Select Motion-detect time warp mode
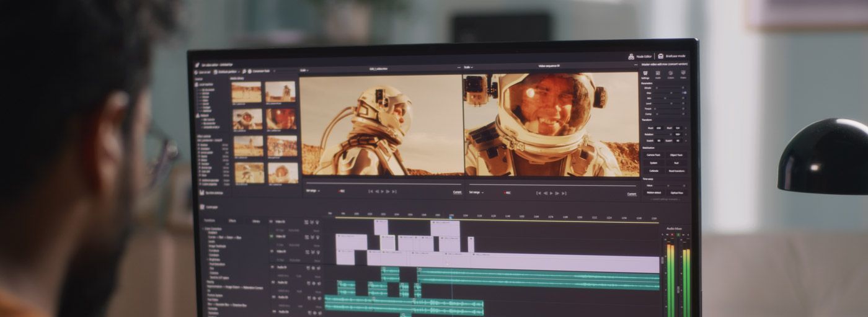This screenshot has width=868, height=317. click(653, 192)
